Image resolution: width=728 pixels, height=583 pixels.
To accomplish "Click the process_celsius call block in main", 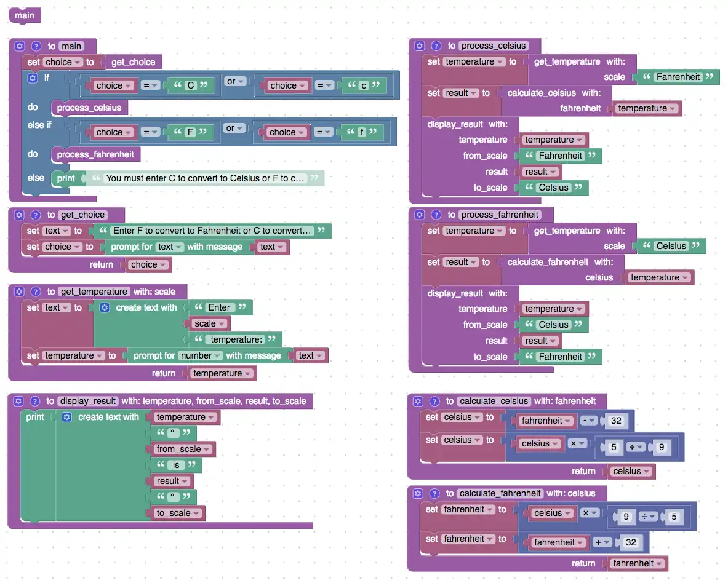I will click(89, 108).
